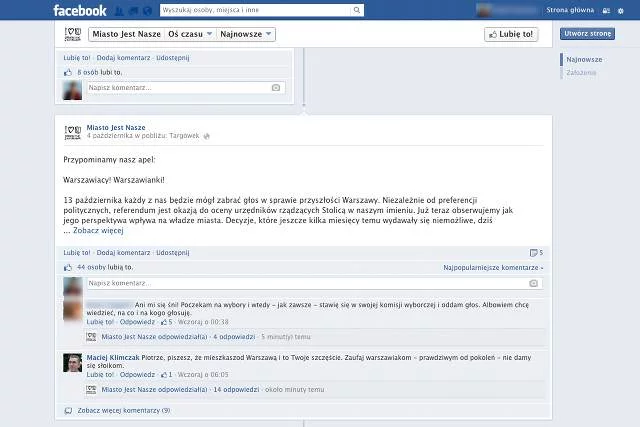Click the post author logo beside Miasto Jest Nasze

tap(73, 133)
